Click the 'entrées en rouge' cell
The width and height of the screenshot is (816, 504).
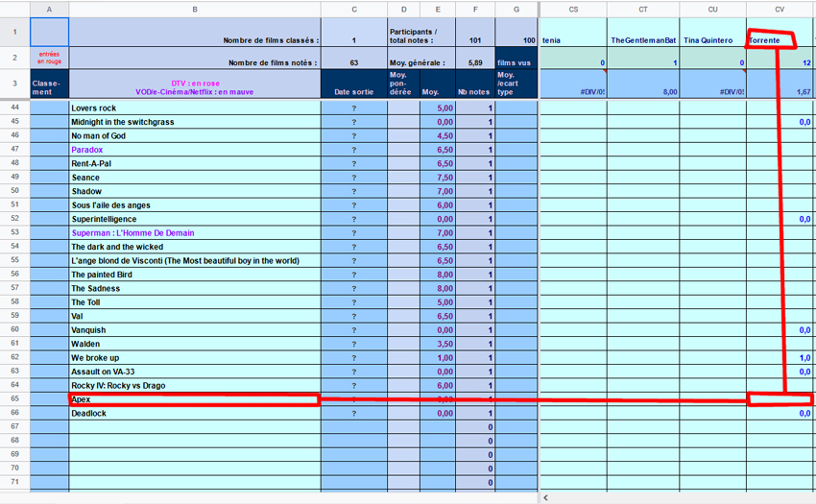point(49,58)
